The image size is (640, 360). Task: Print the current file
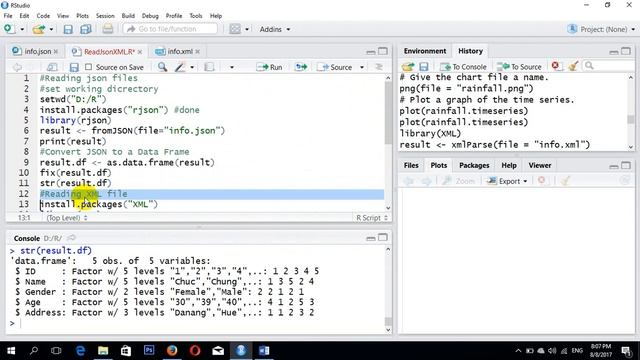click(107, 29)
